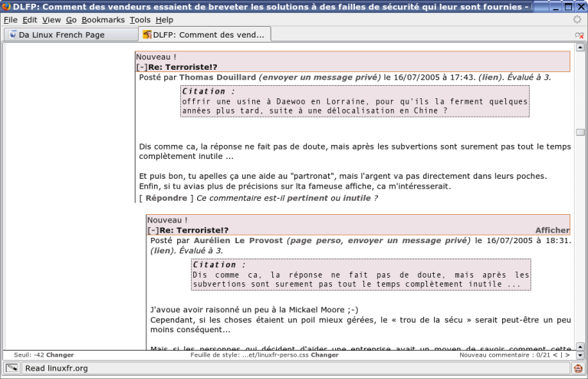Click Changer next to Seuil: -42
Viewport: 588px width, 379px height.
(60, 355)
